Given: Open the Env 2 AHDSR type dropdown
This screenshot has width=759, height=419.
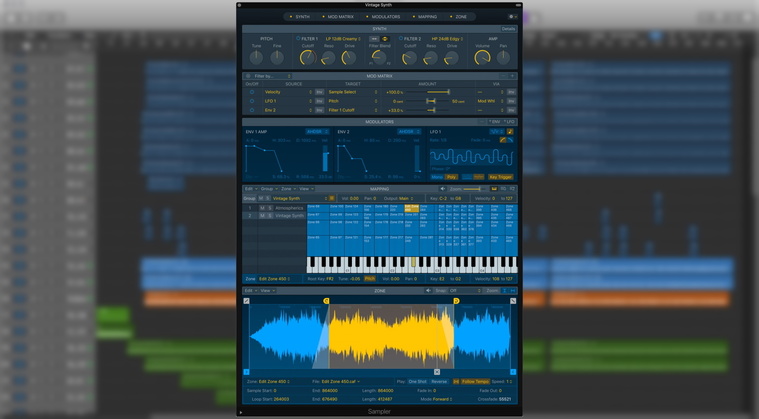Looking at the screenshot, I should click(410, 132).
